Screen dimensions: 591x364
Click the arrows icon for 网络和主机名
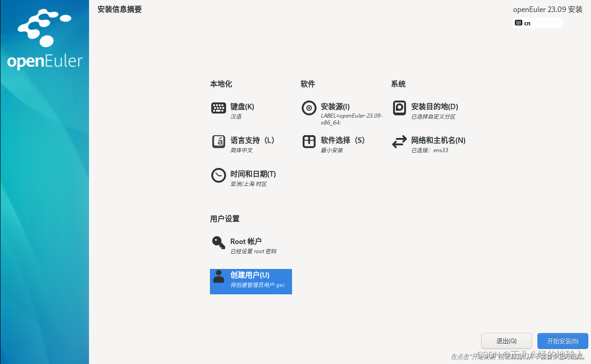tap(400, 142)
